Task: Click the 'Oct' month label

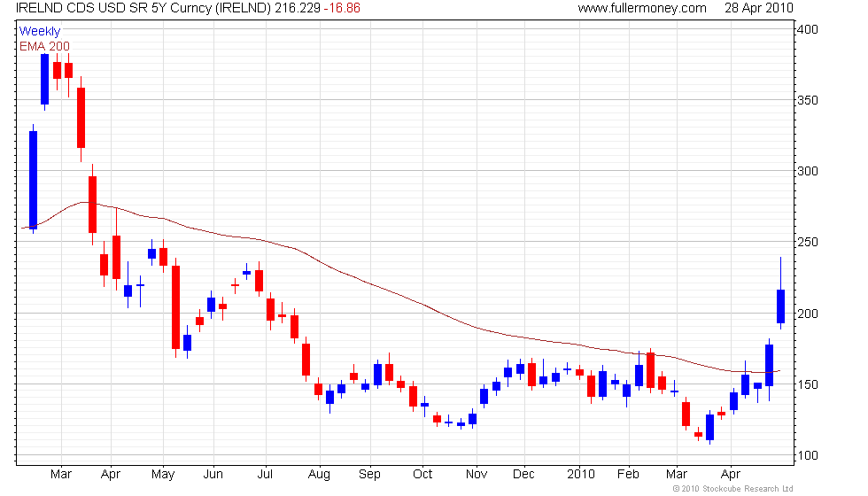Action: point(422,475)
